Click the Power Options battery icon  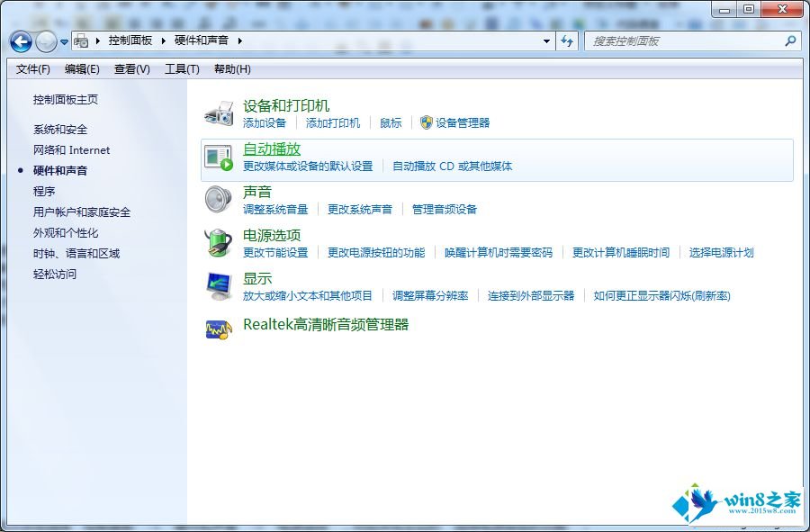pos(219,243)
